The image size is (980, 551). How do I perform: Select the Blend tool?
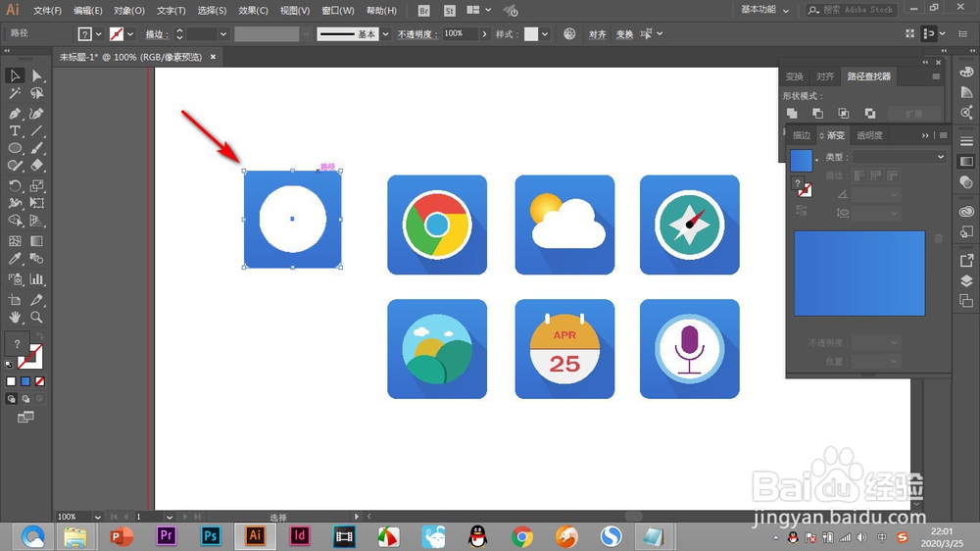click(37, 259)
